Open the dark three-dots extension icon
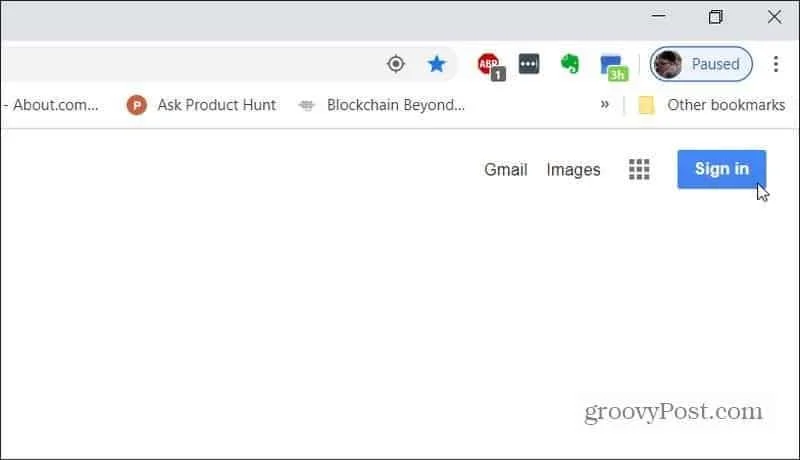Screen dimensions: 800x460 [529, 64]
